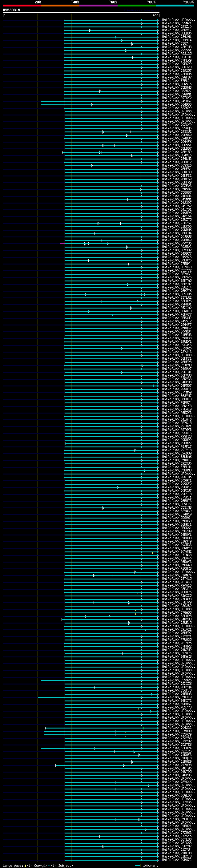Open the UniRef100_Q7ZSY5 entry
The height and width of the screenshot is (868, 197).
click(x=176, y=836)
